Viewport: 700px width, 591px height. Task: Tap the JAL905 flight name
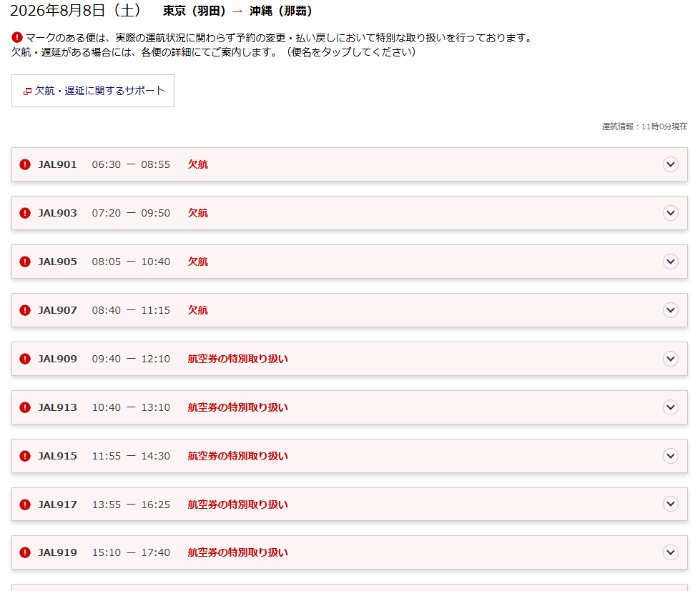pos(57,262)
